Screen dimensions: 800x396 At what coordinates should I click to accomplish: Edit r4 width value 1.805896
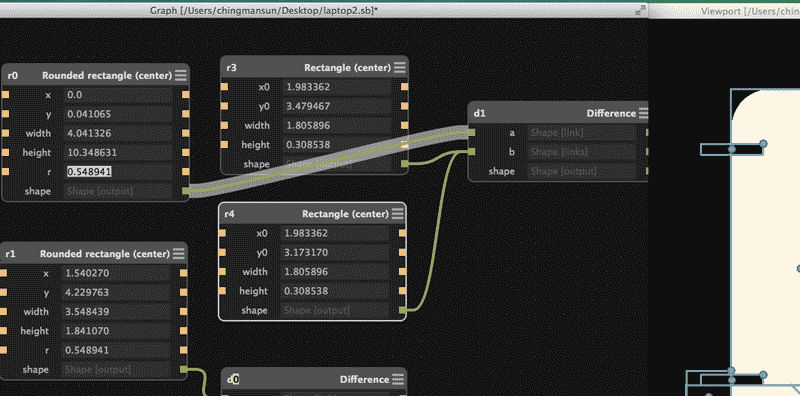334,271
